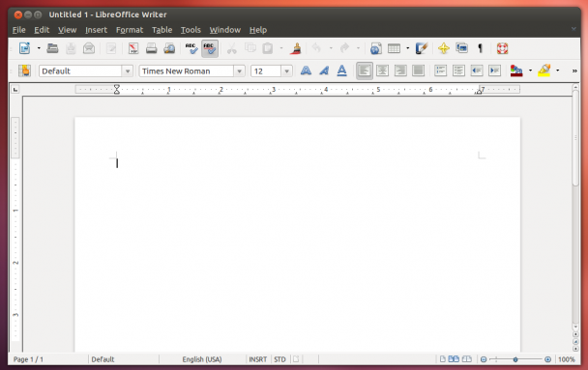
Task: Click the Open folder icon
Action: (x=52, y=48)
